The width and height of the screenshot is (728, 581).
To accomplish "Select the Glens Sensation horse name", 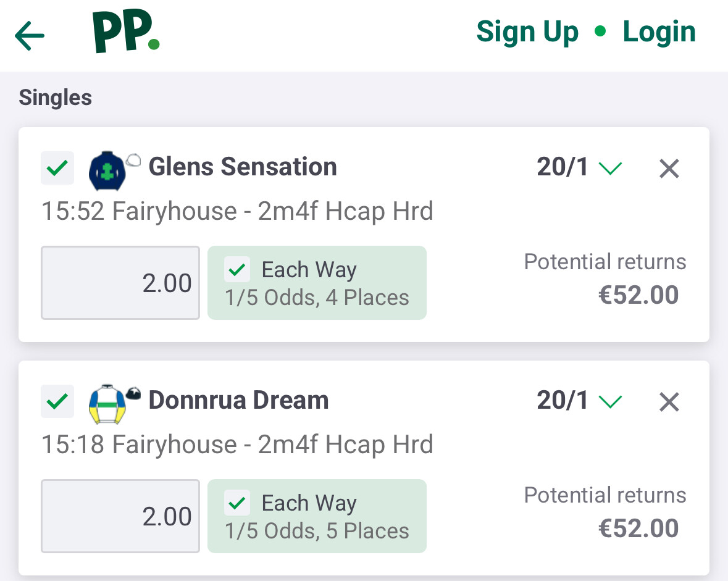I will point(243,167).
